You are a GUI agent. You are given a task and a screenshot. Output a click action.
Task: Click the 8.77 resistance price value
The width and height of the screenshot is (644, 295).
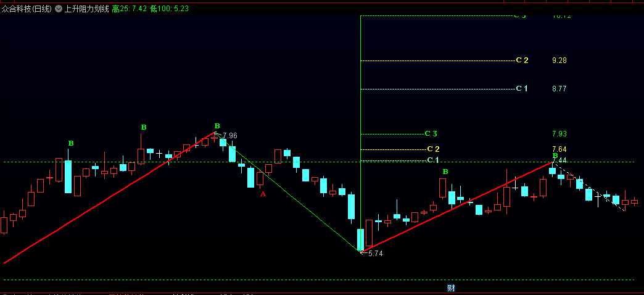tap(559, 88)
